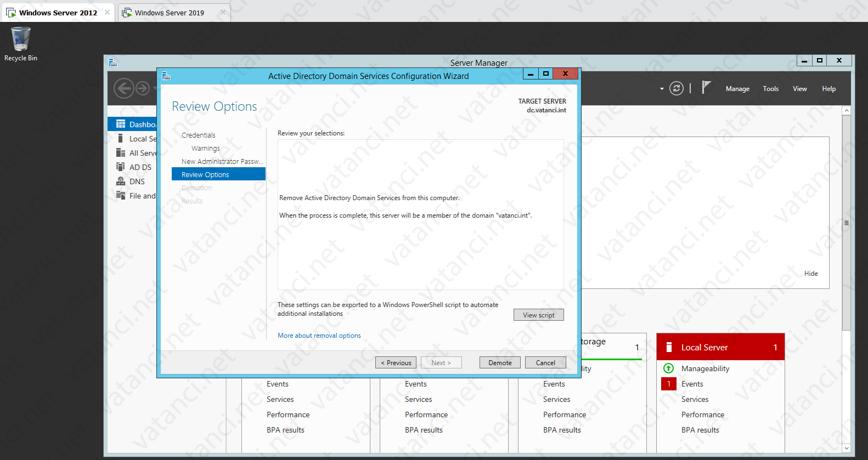The width and height of the screenshot is (868, 460).
Task: Select New Administrator Password step
Action: tap(222, 161)
